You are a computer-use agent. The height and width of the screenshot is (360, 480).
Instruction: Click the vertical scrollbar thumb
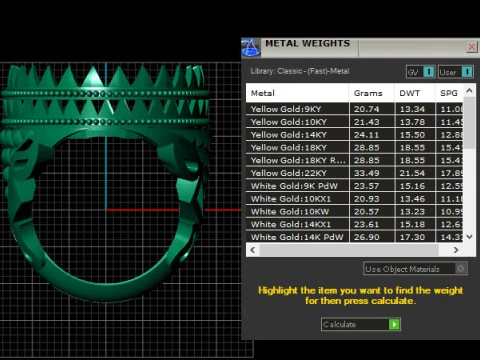pyautogui.click(x=469, y=123)
